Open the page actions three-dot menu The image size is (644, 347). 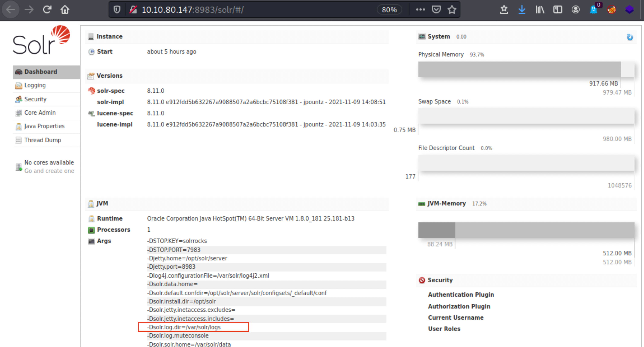pyautogui.click(x=420, y=10)
